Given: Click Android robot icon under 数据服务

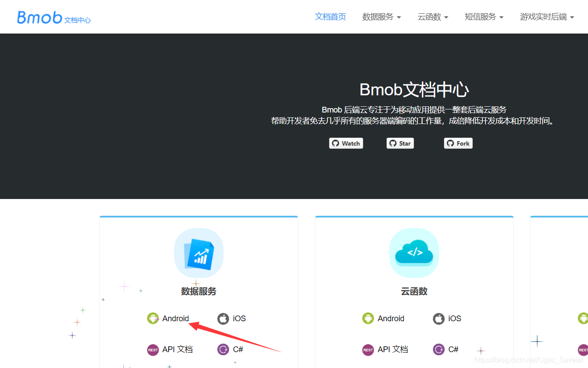Looking at the screenshot, I should pyautogui.click(x=153, y=319).
